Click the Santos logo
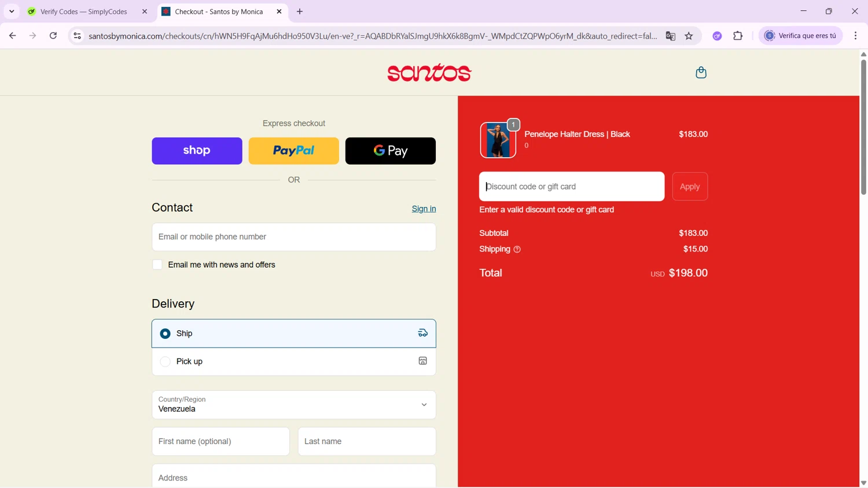 tap(429, 72)
